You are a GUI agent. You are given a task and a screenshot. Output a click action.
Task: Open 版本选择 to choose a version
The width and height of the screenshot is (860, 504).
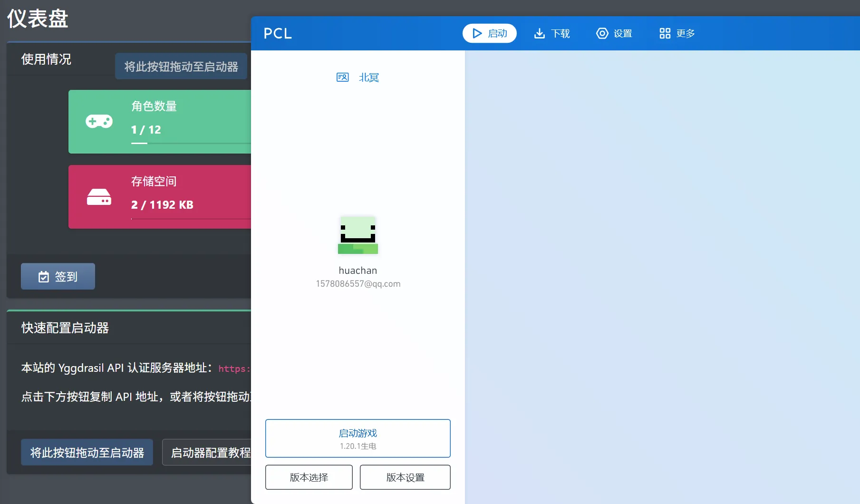(309, 477)
